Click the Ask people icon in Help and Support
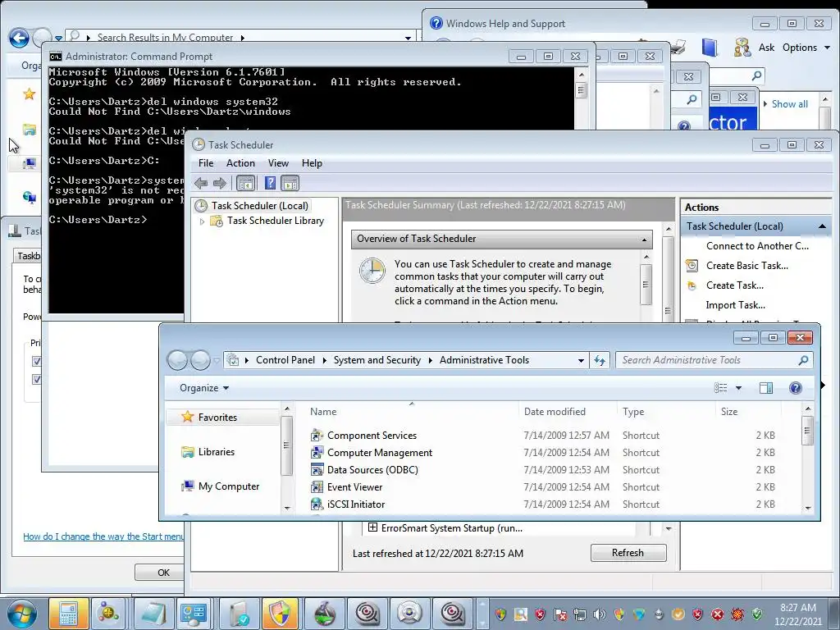The image size is (840, 630). tap(742, 48)
